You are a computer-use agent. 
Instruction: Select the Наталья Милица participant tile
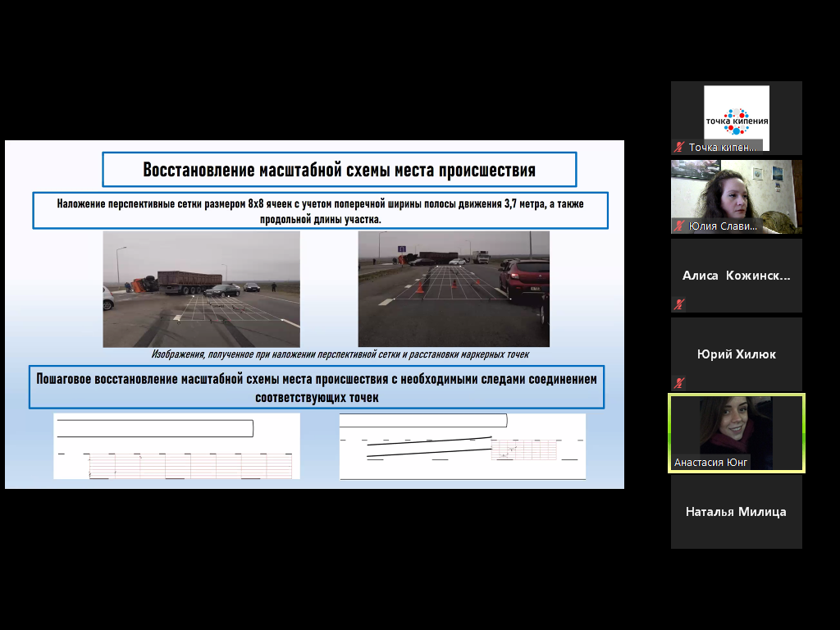tap(736, 512)
